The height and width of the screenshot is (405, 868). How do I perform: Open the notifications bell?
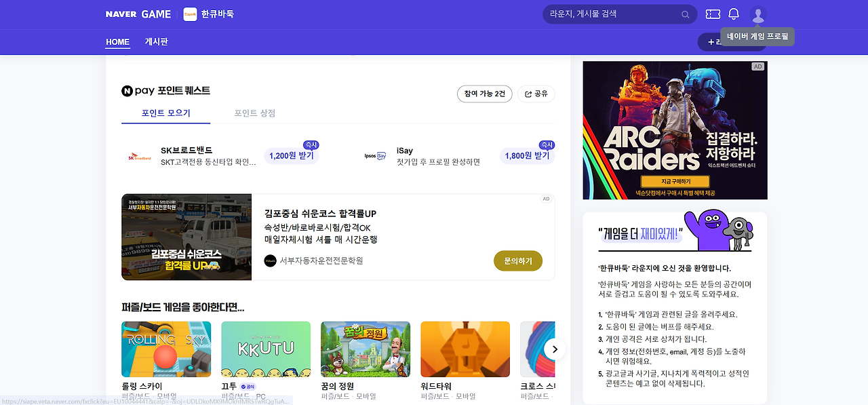tap(734, 14)
